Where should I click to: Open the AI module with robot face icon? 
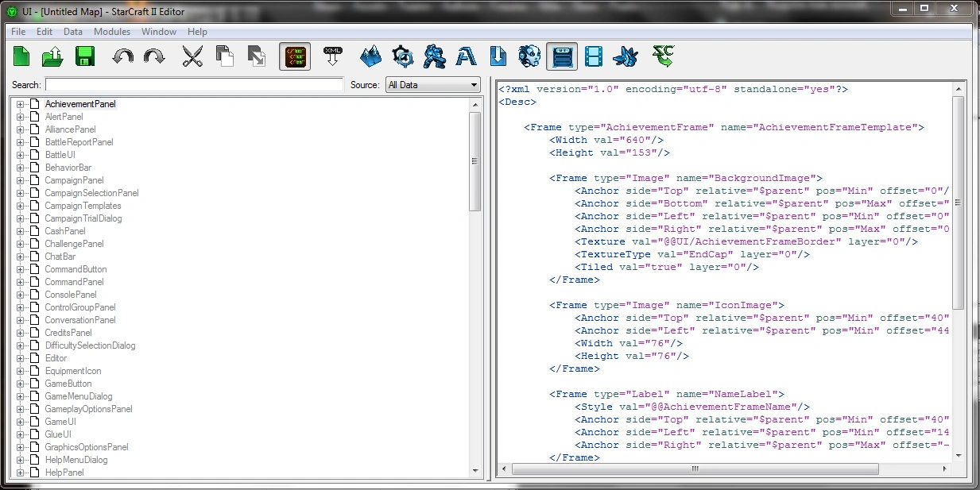(530, 56)
